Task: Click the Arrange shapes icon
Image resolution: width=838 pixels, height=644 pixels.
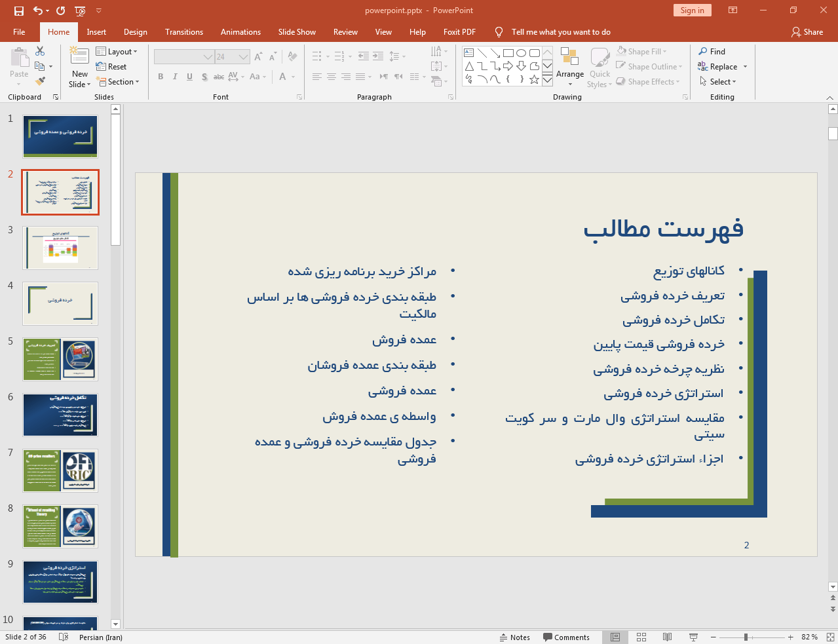Action: point(569,57)
